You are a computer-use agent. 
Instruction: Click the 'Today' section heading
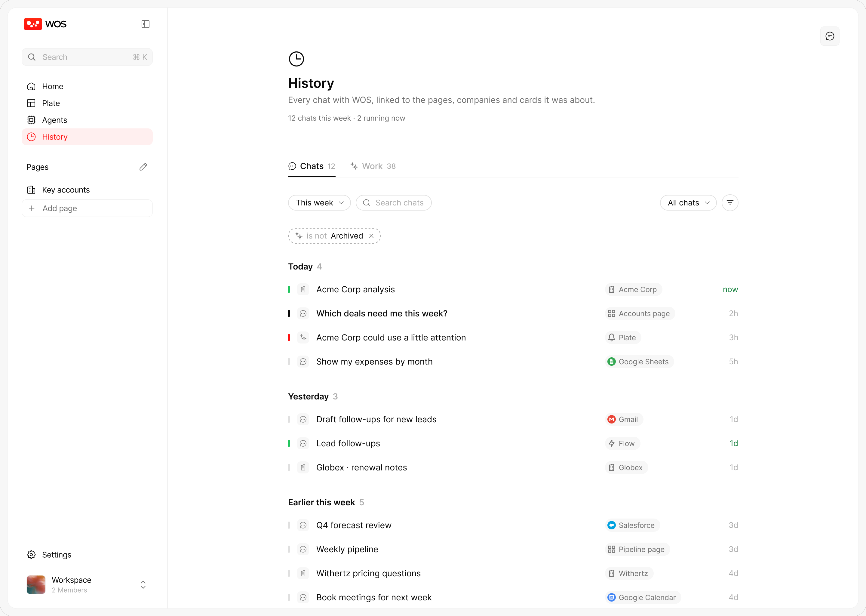(x=300, y=267)
